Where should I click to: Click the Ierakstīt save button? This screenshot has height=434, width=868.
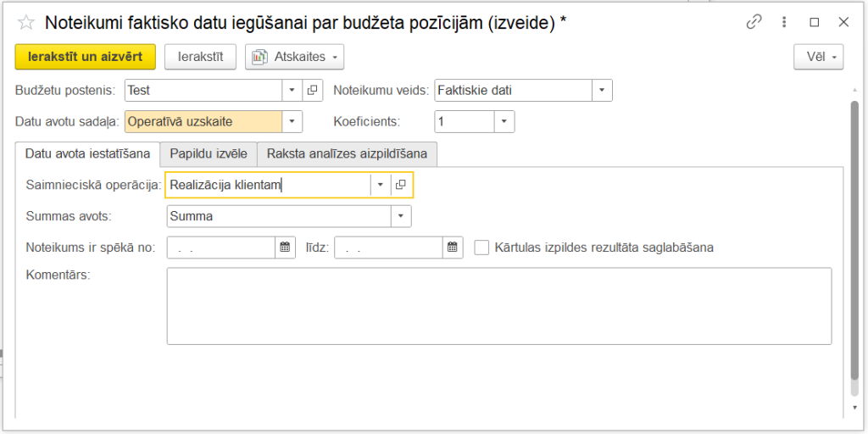pos(200,57)
